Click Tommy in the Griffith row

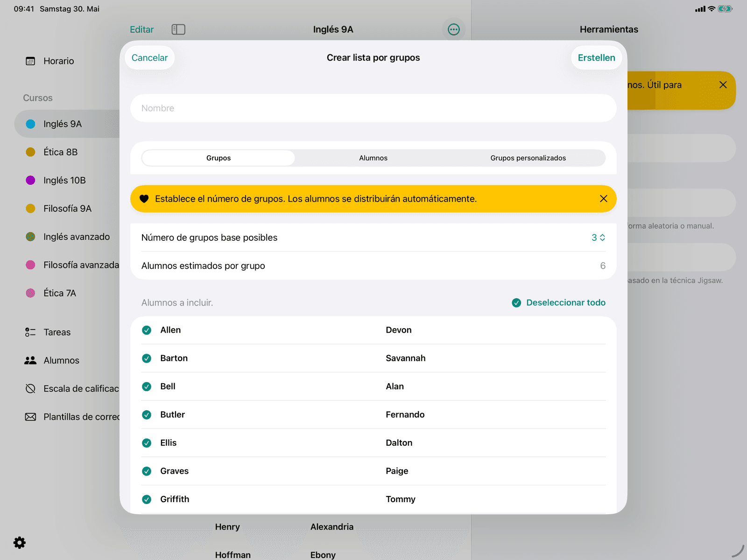[401, 499]
